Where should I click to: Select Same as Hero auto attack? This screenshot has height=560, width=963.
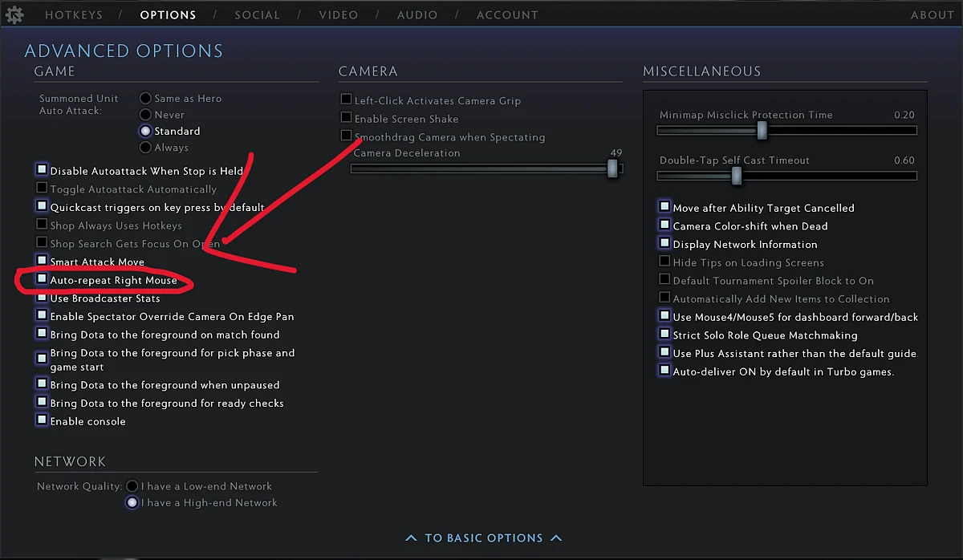[145, 98]
